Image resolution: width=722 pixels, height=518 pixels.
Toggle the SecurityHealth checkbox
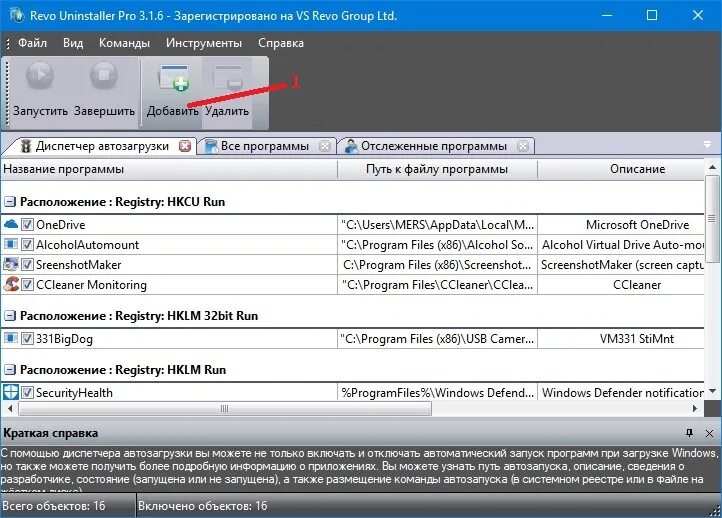coord(27,393)
